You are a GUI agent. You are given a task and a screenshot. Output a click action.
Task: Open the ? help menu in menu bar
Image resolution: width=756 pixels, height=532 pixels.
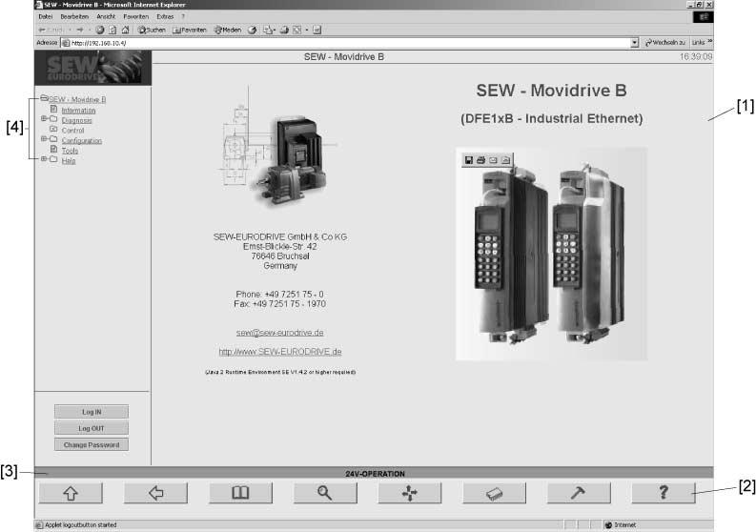click(183, 16)
